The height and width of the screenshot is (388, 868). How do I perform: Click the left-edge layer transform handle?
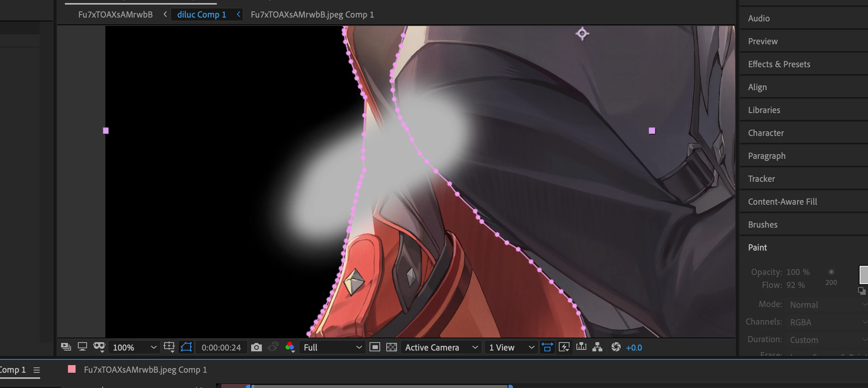(x=106, y=131)
